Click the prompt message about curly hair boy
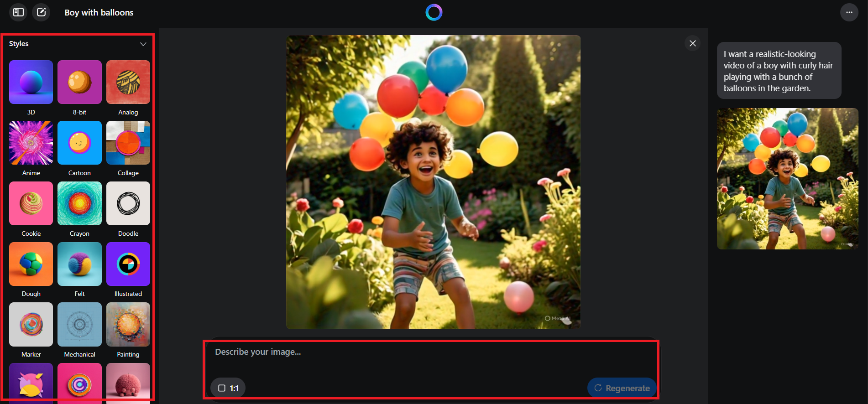868x404 pixels. click(x=779, y=71)
